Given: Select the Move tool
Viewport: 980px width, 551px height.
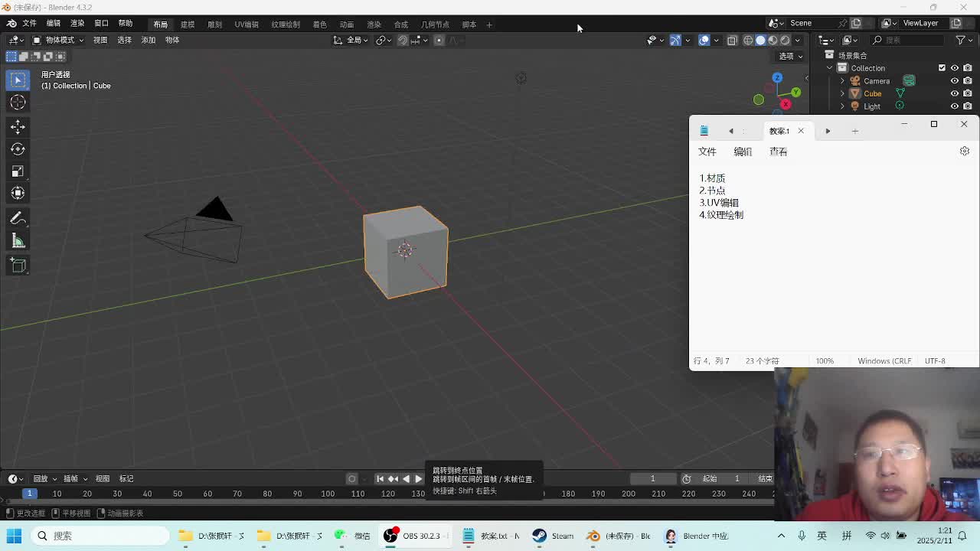Looking at the screenshot, I should point(18,126).
